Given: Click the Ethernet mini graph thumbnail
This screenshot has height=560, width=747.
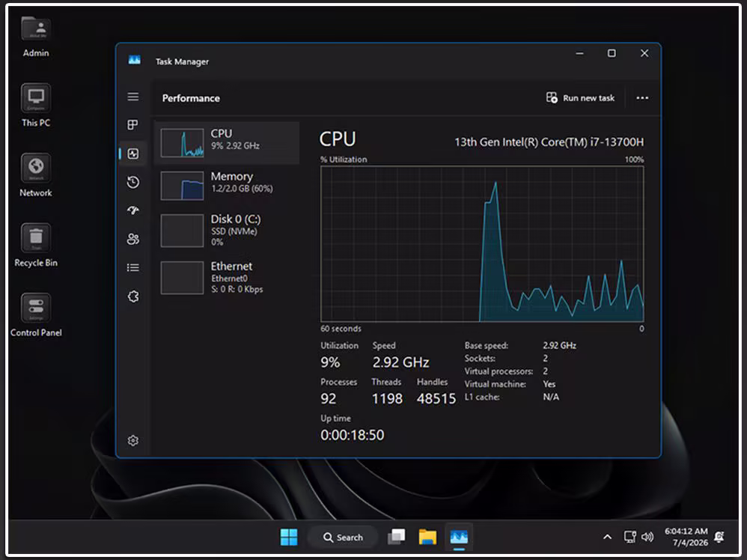Looking at the screenshot, I should point(182,277).
